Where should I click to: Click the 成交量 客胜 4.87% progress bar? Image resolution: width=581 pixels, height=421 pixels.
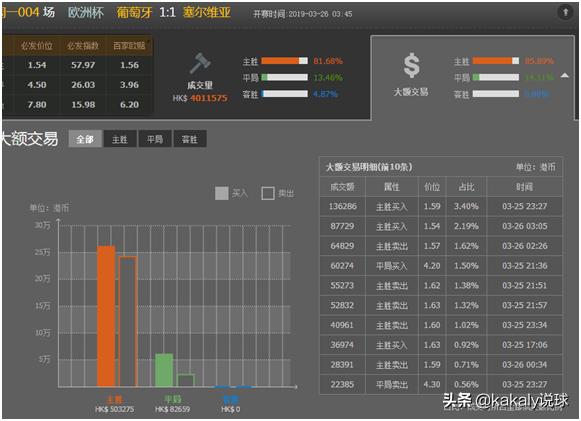(x=284, y=94)
